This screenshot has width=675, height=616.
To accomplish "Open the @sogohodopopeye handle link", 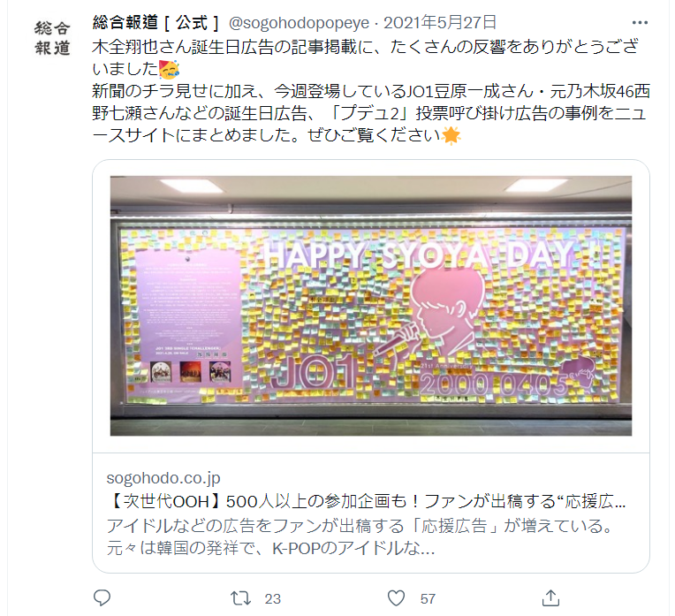I will click(x=299, y=23).
